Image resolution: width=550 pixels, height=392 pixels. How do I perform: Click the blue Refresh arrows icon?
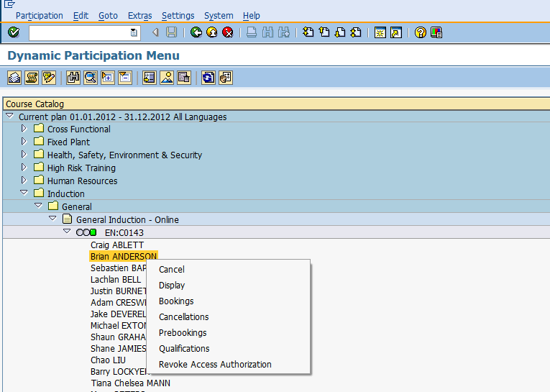tap(208, 78)
